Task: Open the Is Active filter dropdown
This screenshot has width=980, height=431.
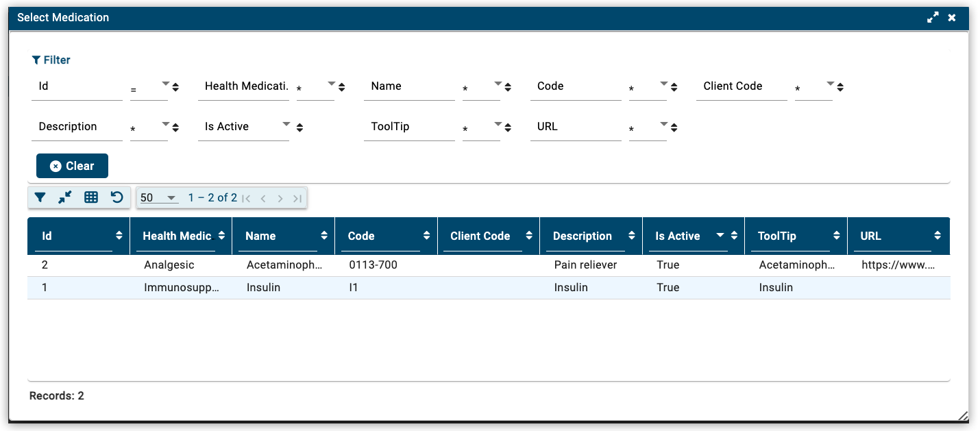Action: pos(286,126)
